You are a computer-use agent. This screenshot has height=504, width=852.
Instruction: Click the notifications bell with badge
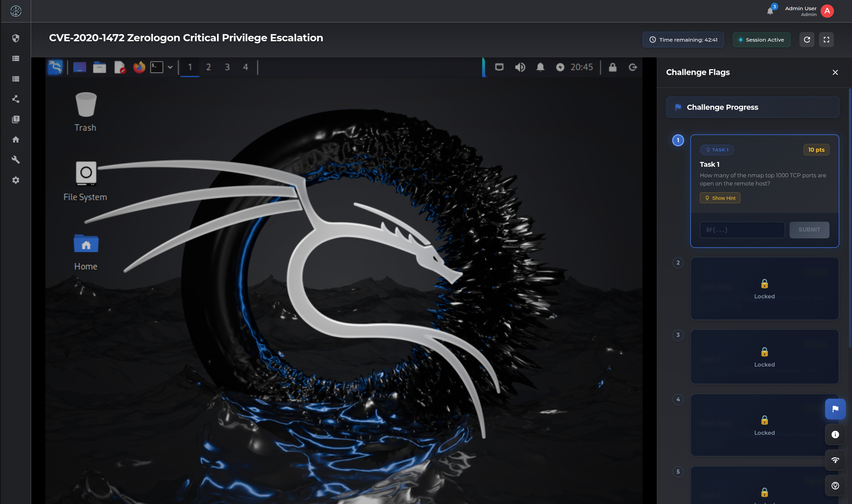(770, 11)
